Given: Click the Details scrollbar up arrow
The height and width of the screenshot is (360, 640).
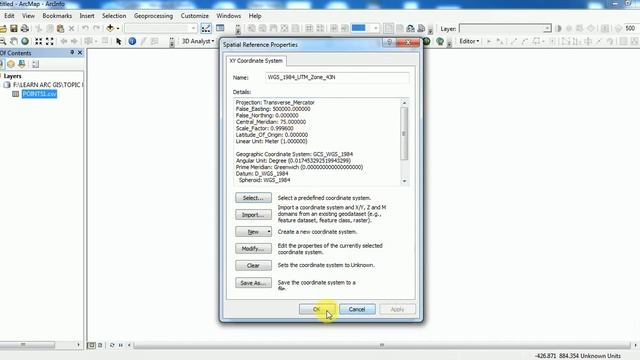Looking at the screenshot, I should point(404,102).
